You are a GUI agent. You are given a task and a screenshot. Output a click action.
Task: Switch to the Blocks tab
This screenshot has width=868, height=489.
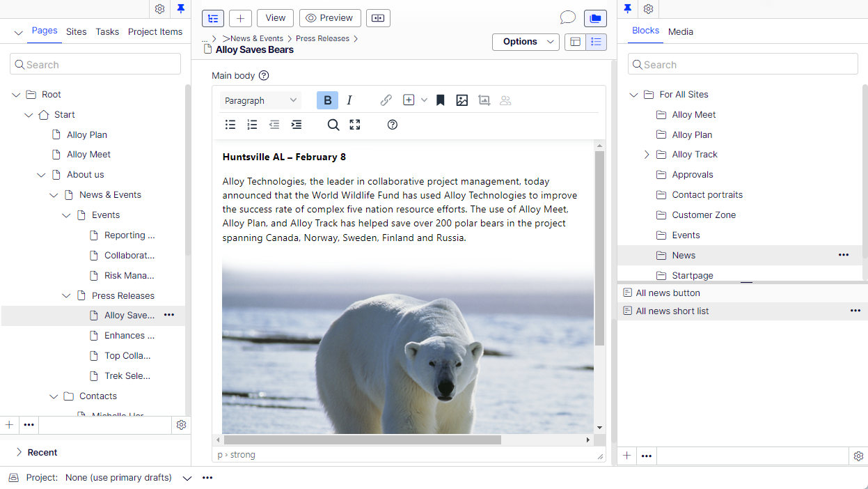pyautogui.click(x=645, y=31)
